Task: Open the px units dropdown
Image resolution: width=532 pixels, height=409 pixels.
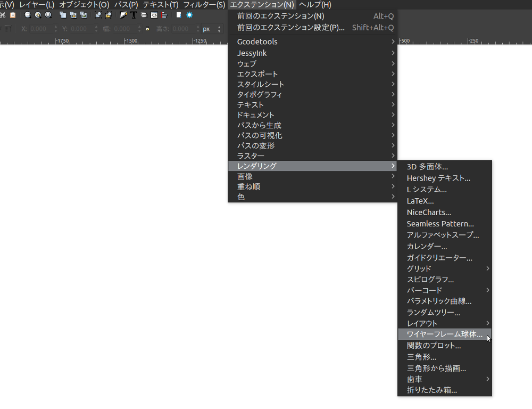Action: click(x=212, y=29)
